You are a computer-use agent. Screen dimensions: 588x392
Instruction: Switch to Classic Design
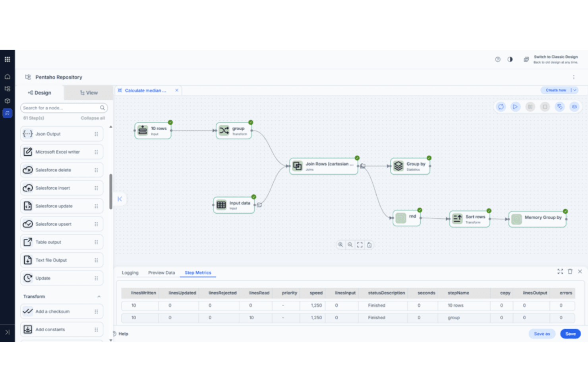(556, 57)
